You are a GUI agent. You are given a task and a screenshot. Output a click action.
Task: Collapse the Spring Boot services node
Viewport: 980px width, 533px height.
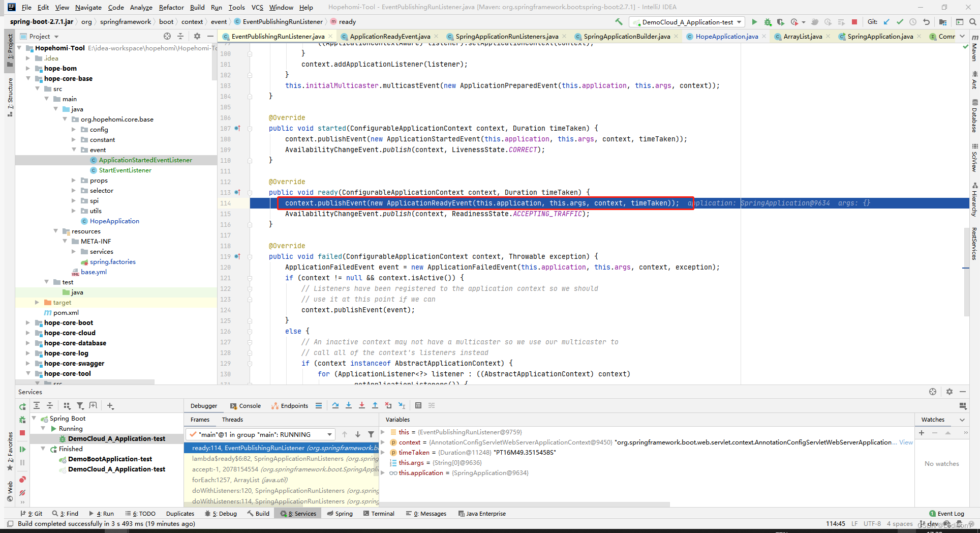(x=34, y=418)
